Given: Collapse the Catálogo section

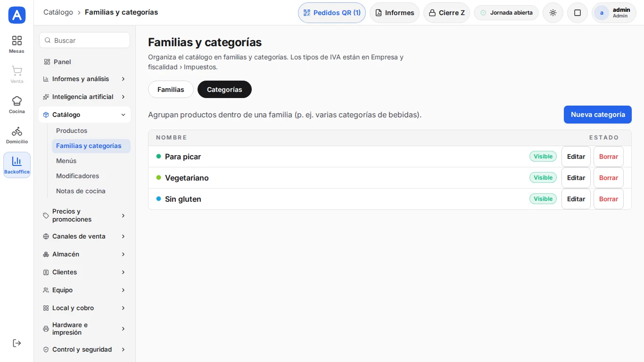Looking at the screenshot, I should coord(84,115).
